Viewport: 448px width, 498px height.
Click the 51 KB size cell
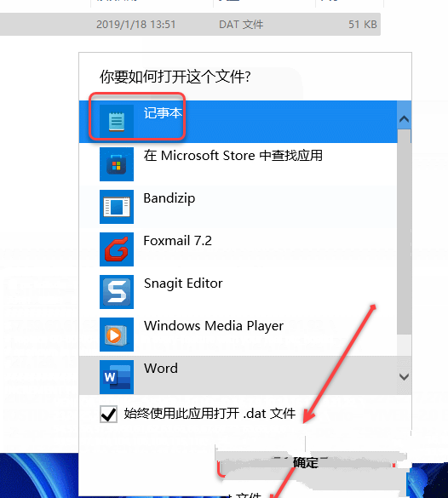363,25
